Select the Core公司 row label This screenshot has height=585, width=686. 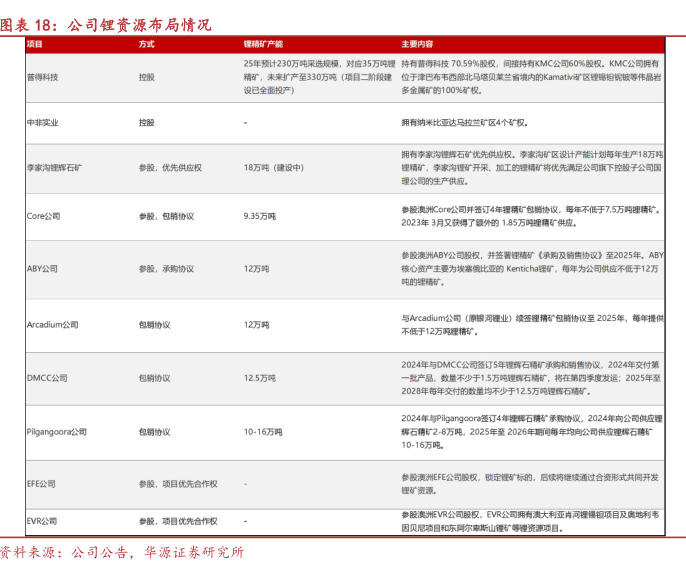(x=44, y=215)
